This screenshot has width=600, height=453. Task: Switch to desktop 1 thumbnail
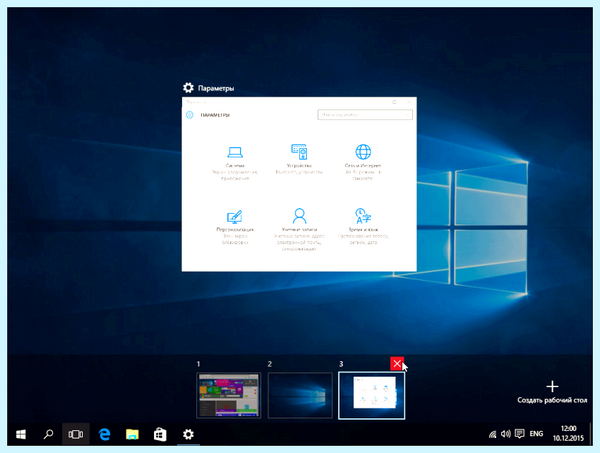[229, 395]
